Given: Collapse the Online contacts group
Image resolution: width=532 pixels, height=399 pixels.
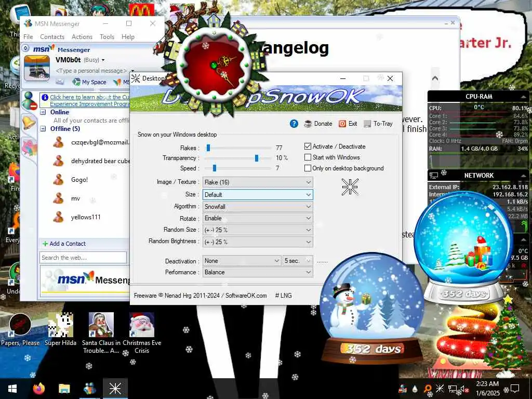Looking at the screenshot, I should point(43,112).
